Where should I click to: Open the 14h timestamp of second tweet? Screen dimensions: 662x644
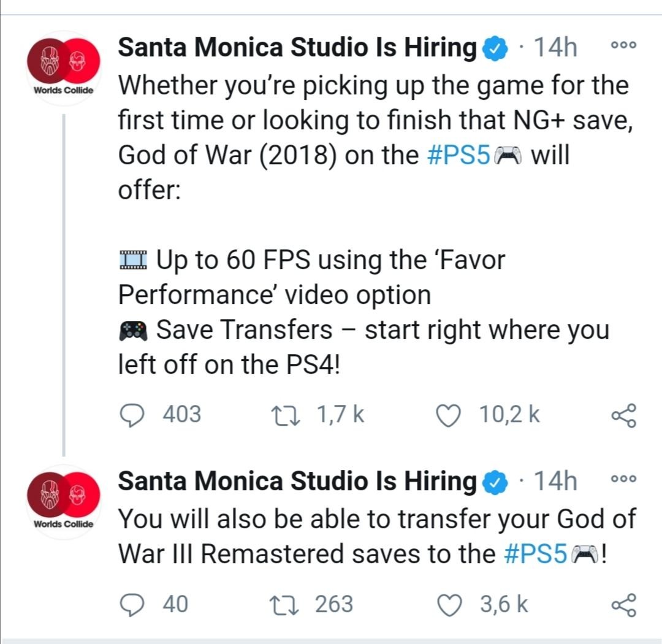555,481
